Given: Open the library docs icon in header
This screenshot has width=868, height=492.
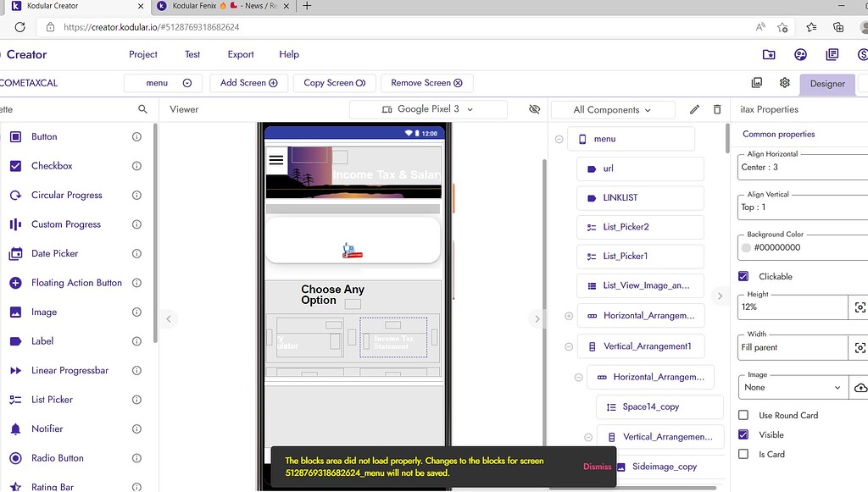Looking at the screenshot, I should click(832, 54).
